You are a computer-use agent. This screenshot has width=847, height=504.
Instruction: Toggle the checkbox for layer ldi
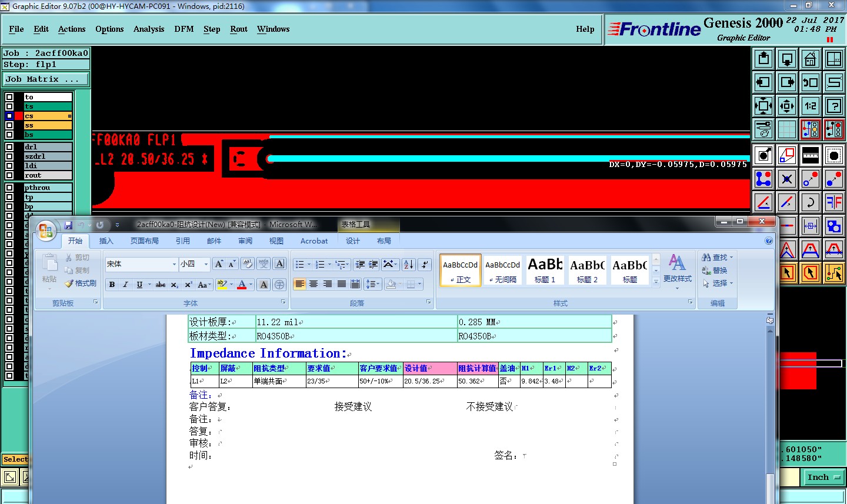click(9, 166)
